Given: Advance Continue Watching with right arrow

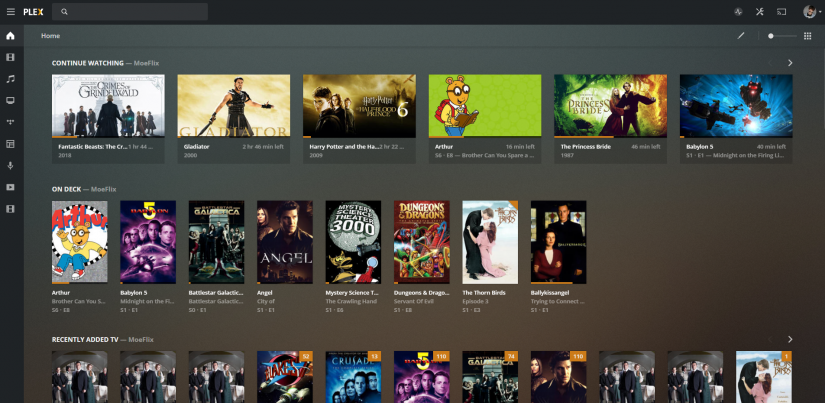Looking at the screenshot, I should [x=790, y=63].
